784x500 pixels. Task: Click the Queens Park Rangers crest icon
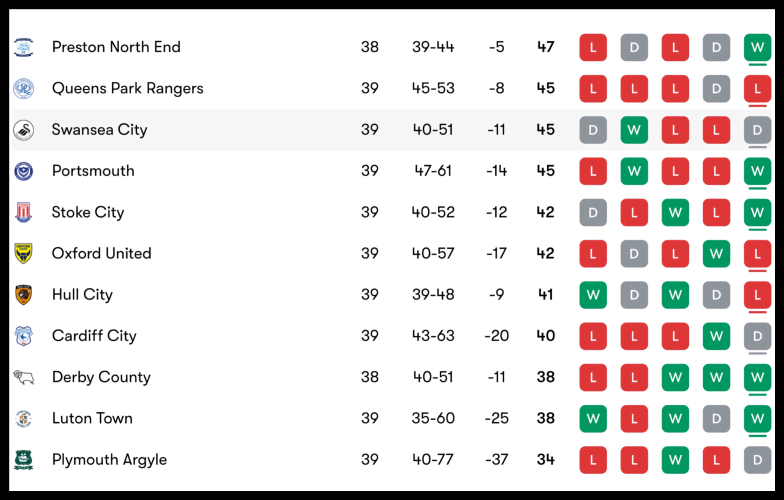(x=23, y=88)
